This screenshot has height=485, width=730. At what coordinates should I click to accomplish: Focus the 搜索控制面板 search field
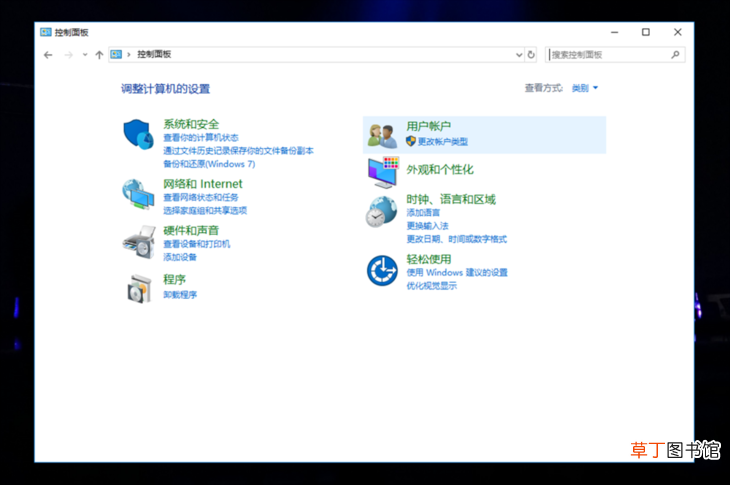615,55
